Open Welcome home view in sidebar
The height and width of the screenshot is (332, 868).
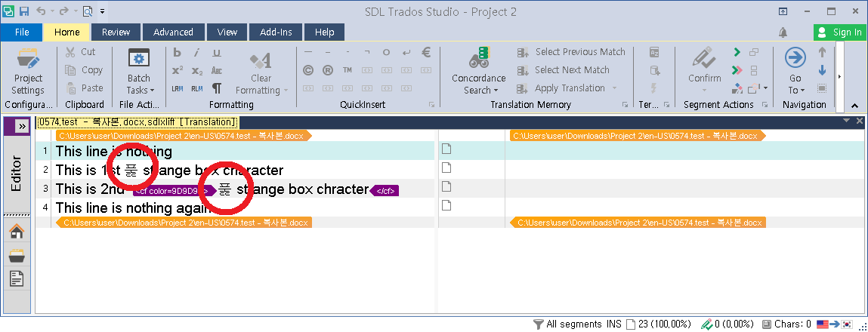17,232
